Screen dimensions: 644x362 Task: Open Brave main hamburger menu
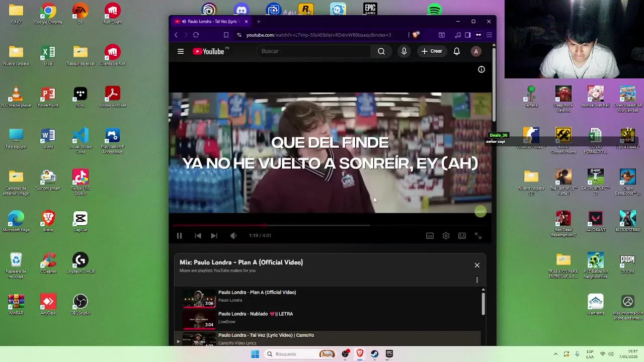tap(489, 35)
